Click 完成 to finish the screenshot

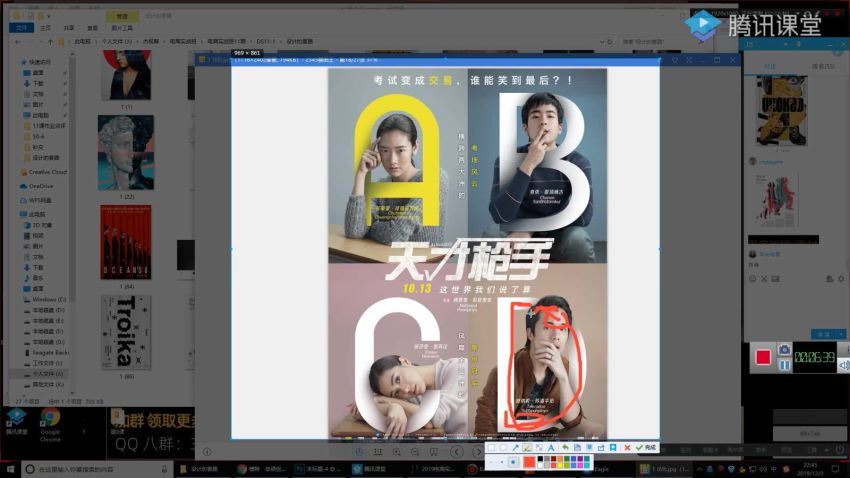[646, 448]
